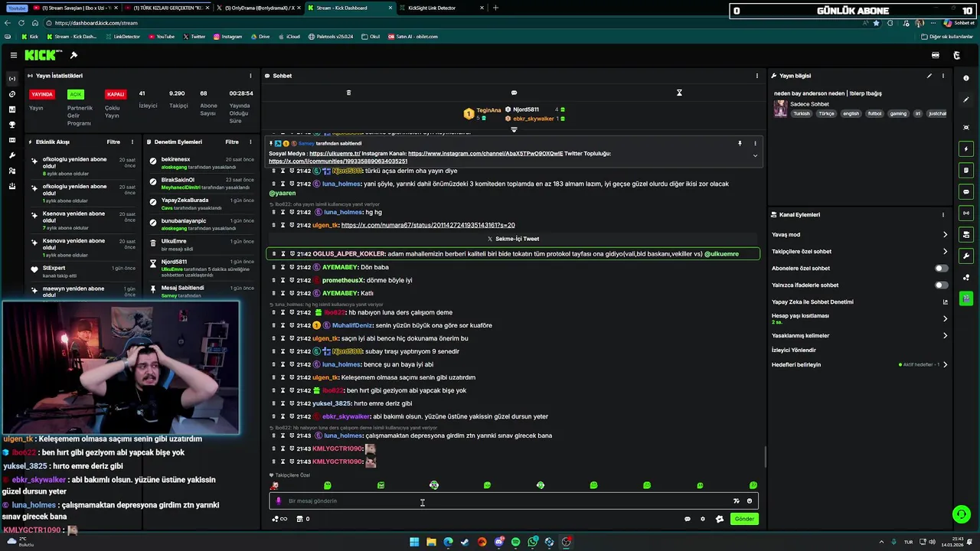Open the Instagram bookmark
Screen dimensions: 980x551
[227, 37]
